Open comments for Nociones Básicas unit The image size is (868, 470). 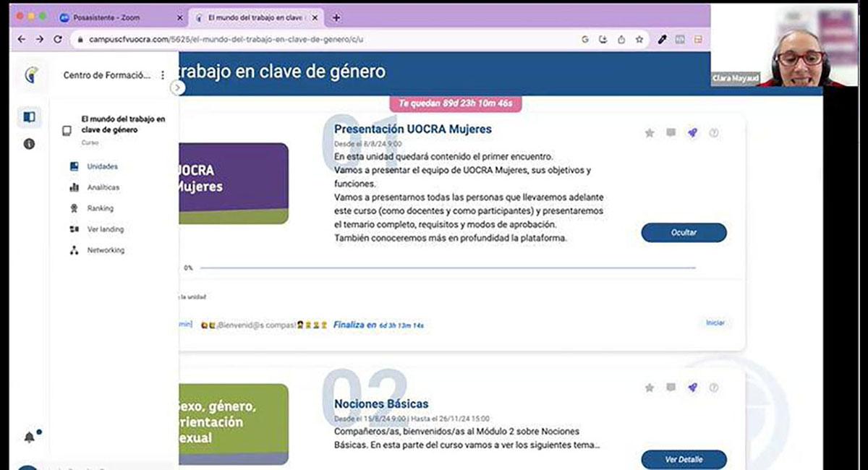point(671,388)
